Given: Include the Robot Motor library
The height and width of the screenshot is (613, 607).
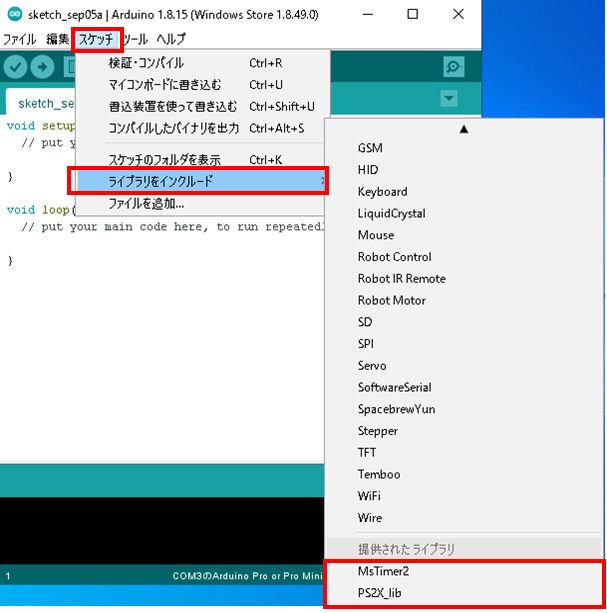Looking at the screenshot, I should click(x=464, y=300).
